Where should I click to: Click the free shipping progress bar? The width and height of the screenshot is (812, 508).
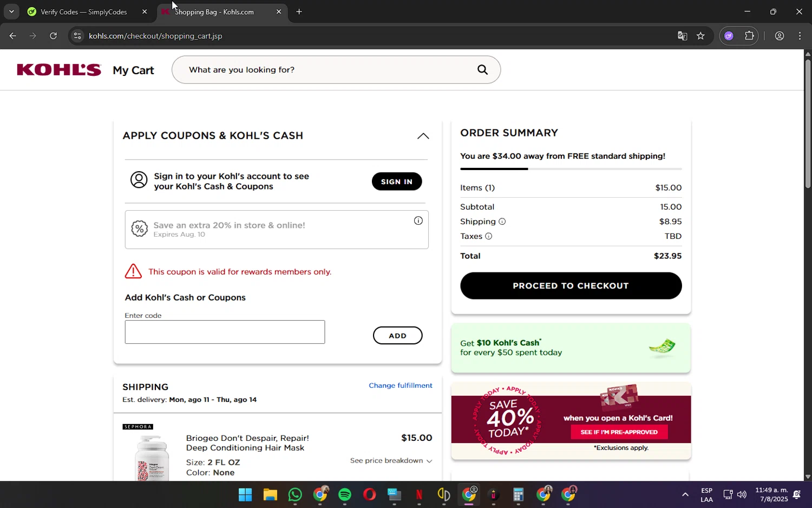(x=571, y=169)
